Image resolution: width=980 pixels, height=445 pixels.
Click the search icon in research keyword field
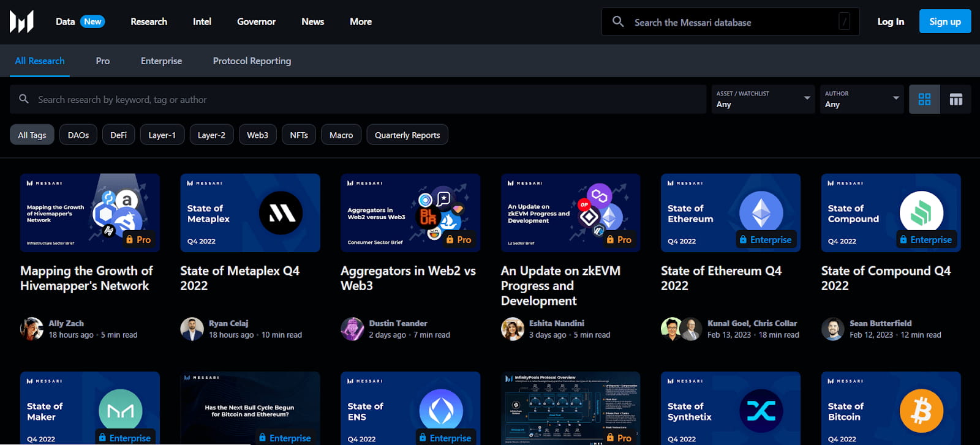point(24,99)
